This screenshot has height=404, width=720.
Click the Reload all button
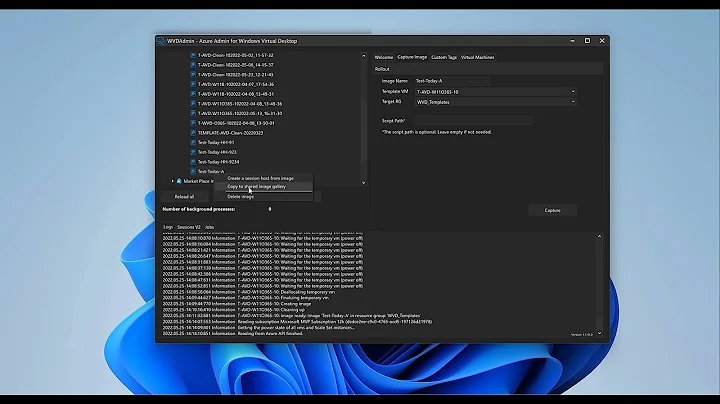[x=184, y=196]
